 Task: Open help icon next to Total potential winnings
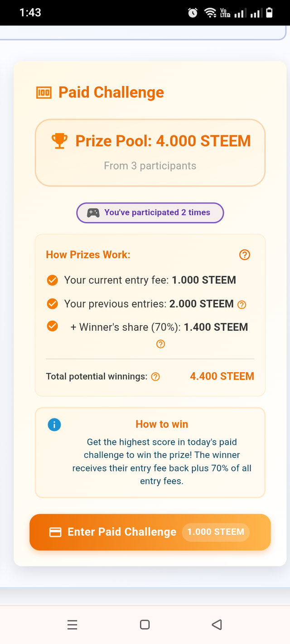tap(155, 377)
